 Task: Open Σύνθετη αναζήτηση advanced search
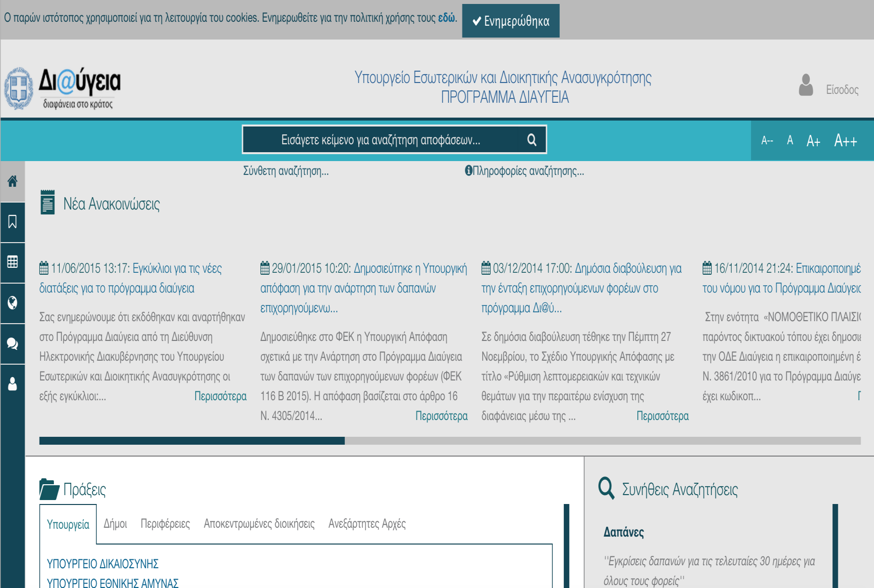click(286, 171)
